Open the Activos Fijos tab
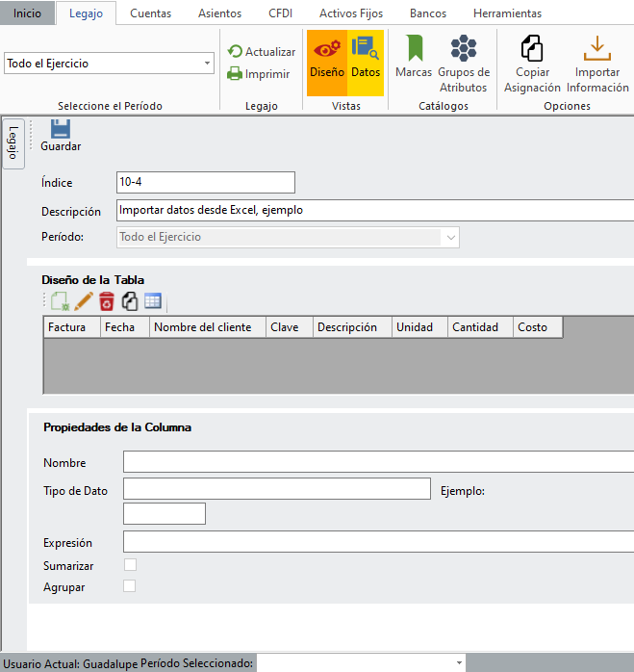 (x=350, y=13)
